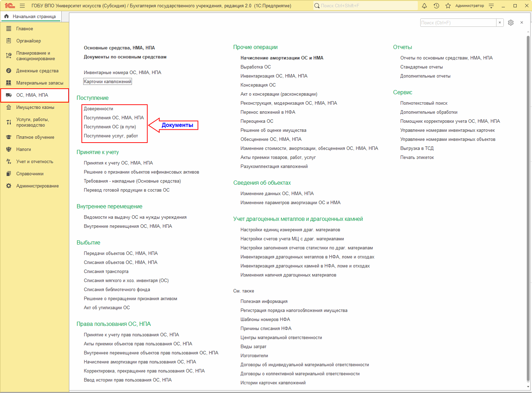Open Выработка ОС
Viewport: 532px width, 393px height.
click(x=256, y=67)
